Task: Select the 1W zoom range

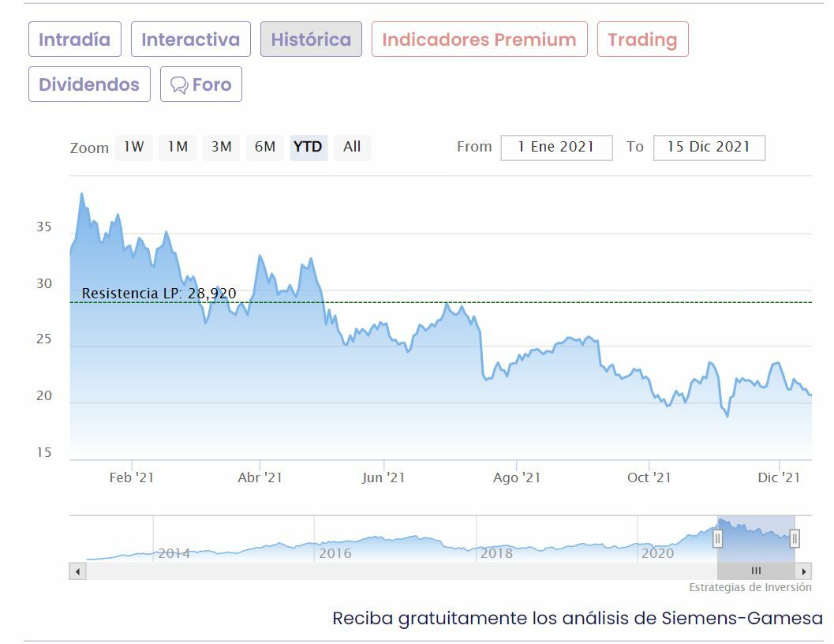Action: 134,147
